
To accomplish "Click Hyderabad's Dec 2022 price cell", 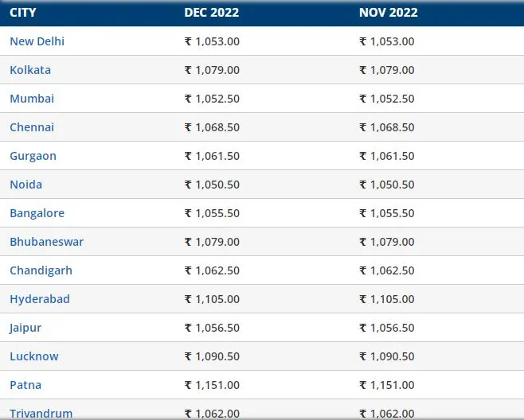I will click(x=212, y=299).
